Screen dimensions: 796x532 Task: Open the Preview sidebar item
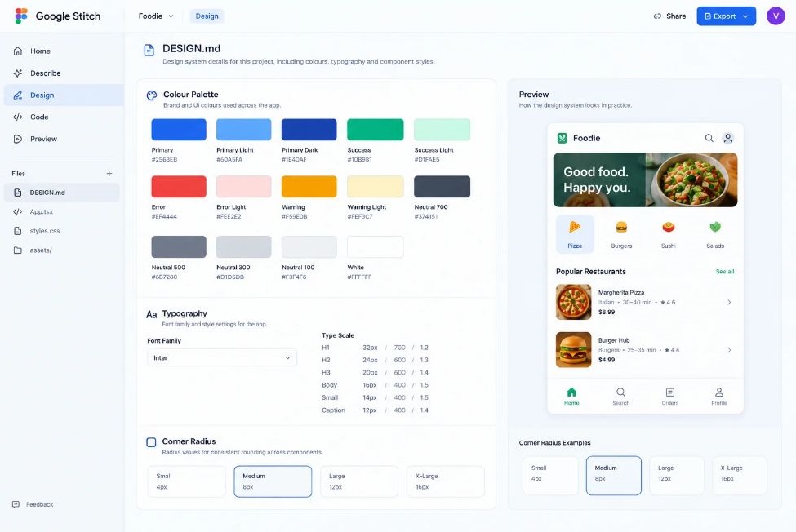(64, 139)
